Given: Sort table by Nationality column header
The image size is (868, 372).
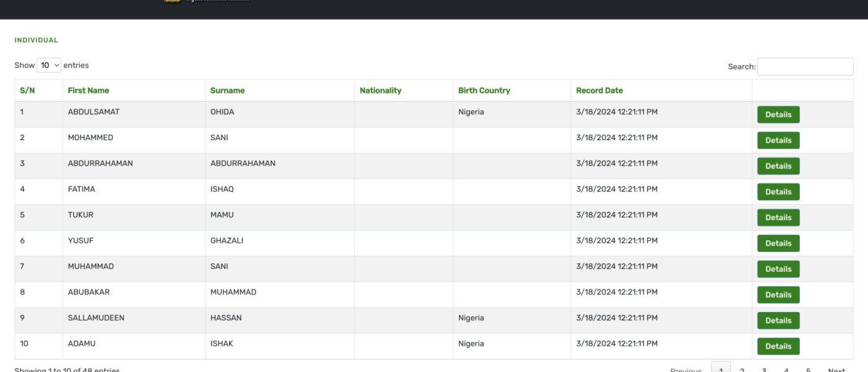Looking at the screenshot, I should tap(380, 91).
